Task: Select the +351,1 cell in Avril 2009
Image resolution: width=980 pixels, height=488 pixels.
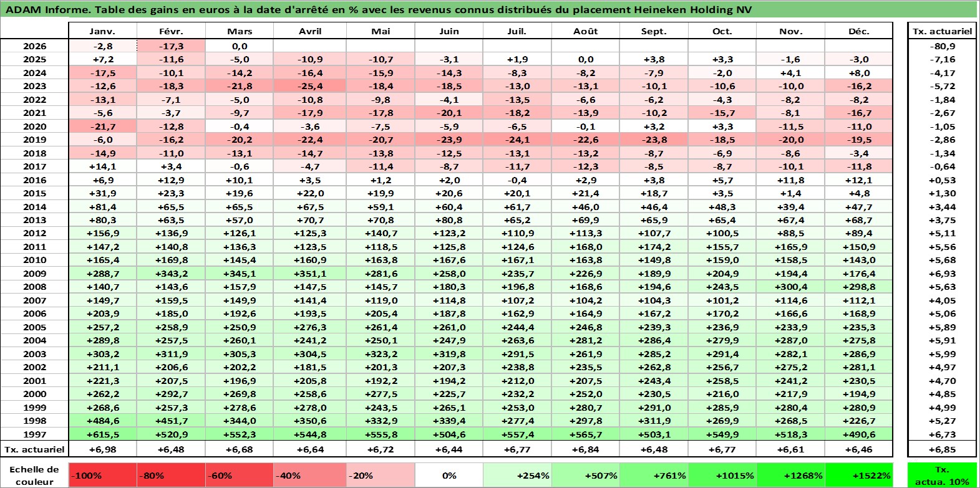Action: 310,274
